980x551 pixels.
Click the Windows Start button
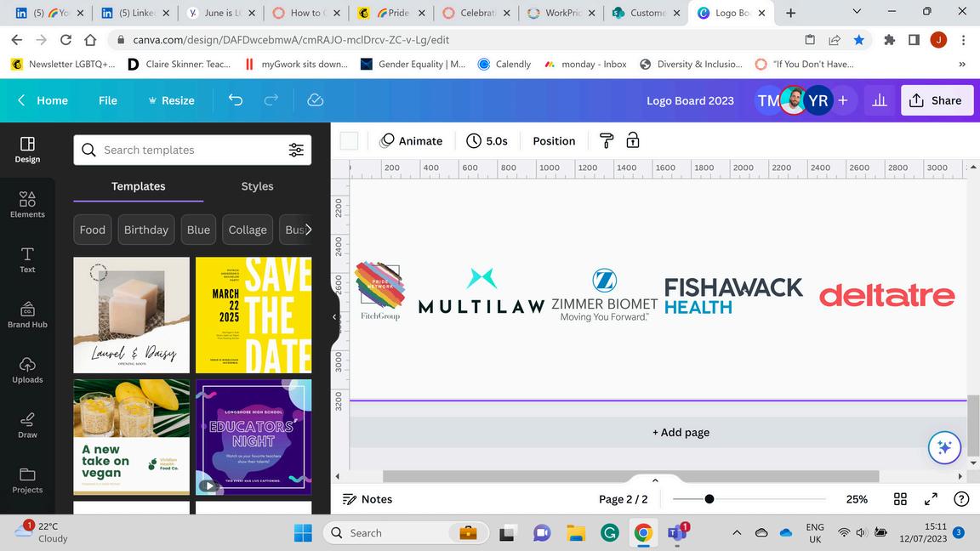point(303,533)
